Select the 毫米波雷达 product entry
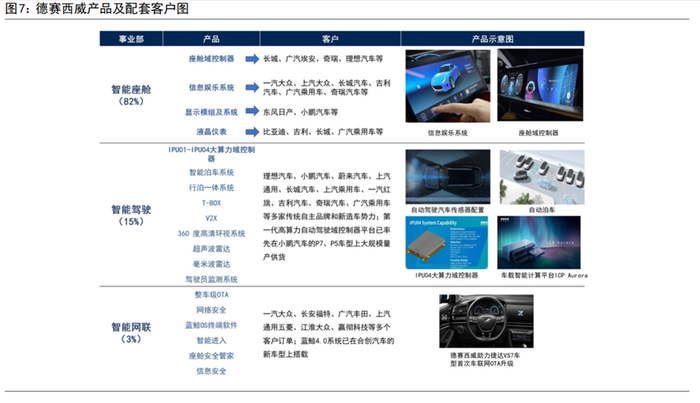 [211, 264]
